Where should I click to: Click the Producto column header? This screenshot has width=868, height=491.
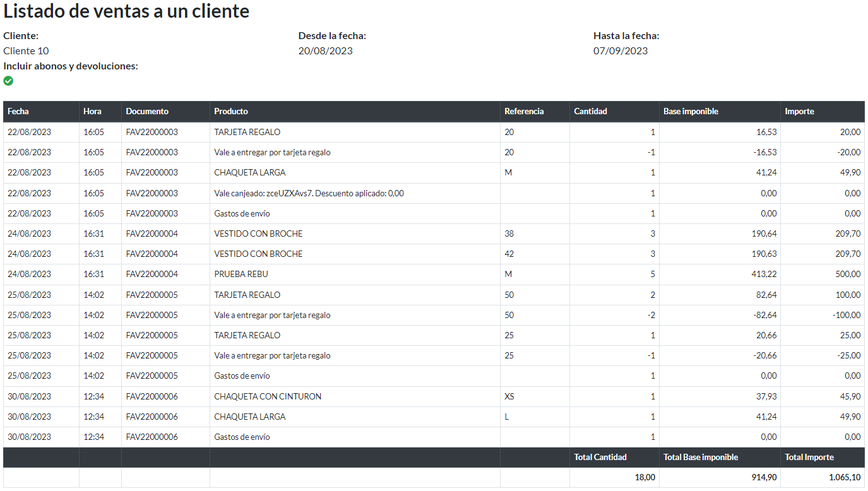click(231, 111)
